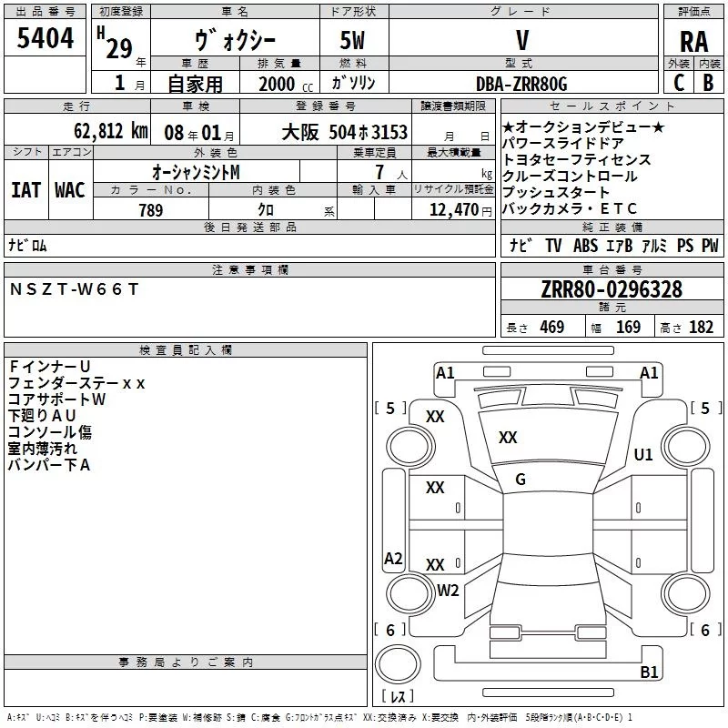Screen dimensions: 728x728
Task: Click chassis number ZRR80-0296328
Action: tap(612, 289)
